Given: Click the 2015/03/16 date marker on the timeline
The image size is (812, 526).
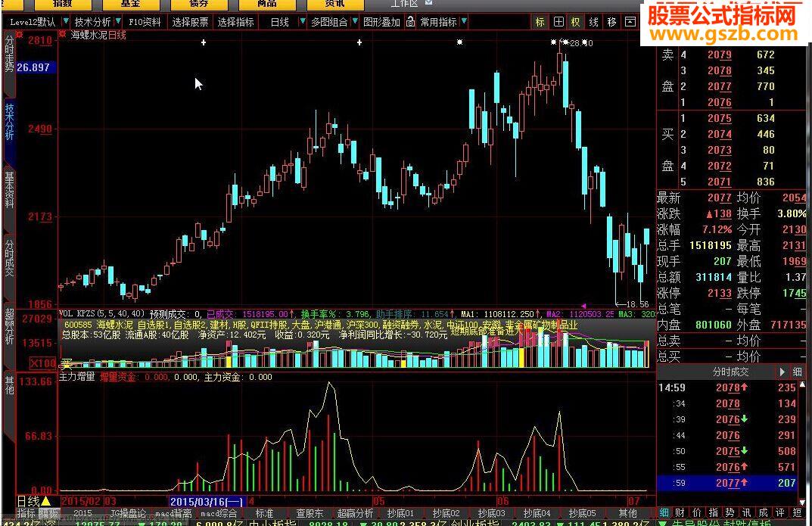Looking at the screenshot, I should click(x=207, y=501).
